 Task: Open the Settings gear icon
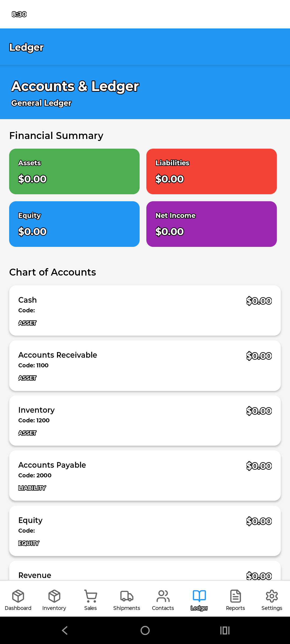(272, 596)
